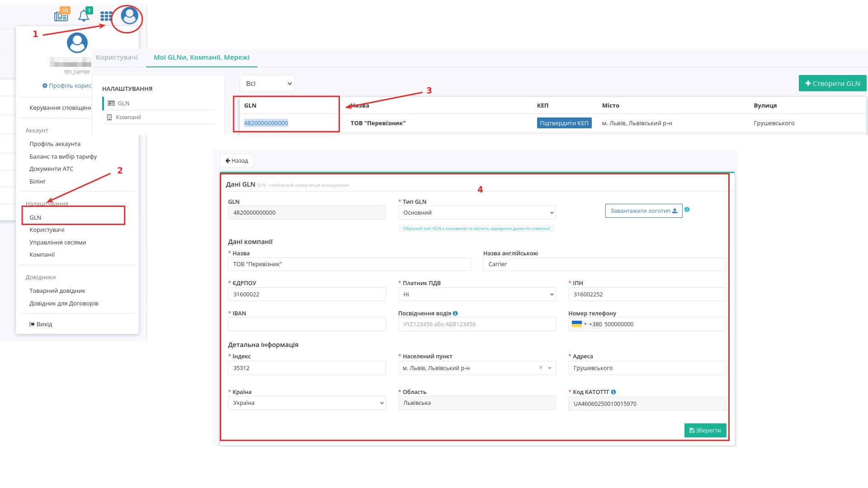Click the GLN link 4820000000000
This screenshot has width=868, height=488.
[266, 123]
